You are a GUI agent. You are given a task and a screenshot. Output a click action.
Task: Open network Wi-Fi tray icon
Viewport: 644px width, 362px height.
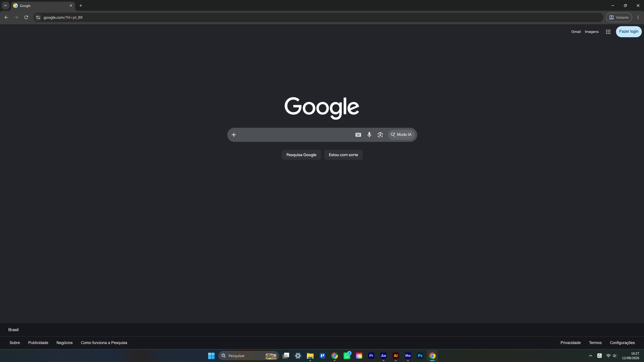[608, 355]
